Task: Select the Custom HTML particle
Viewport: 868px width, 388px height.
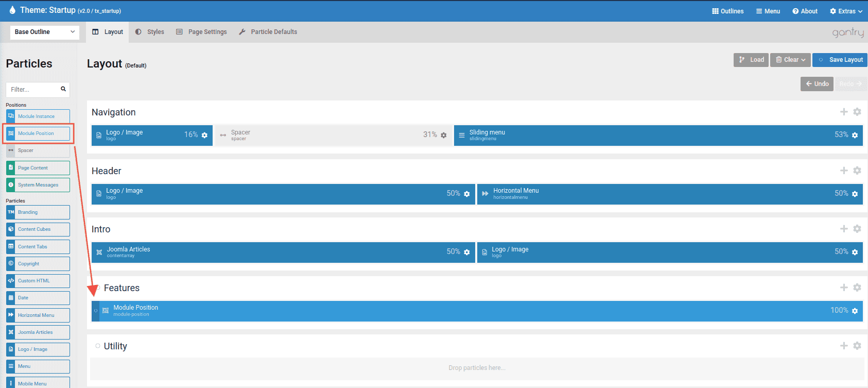Action: pyautogui.click(x=38, y=281)
